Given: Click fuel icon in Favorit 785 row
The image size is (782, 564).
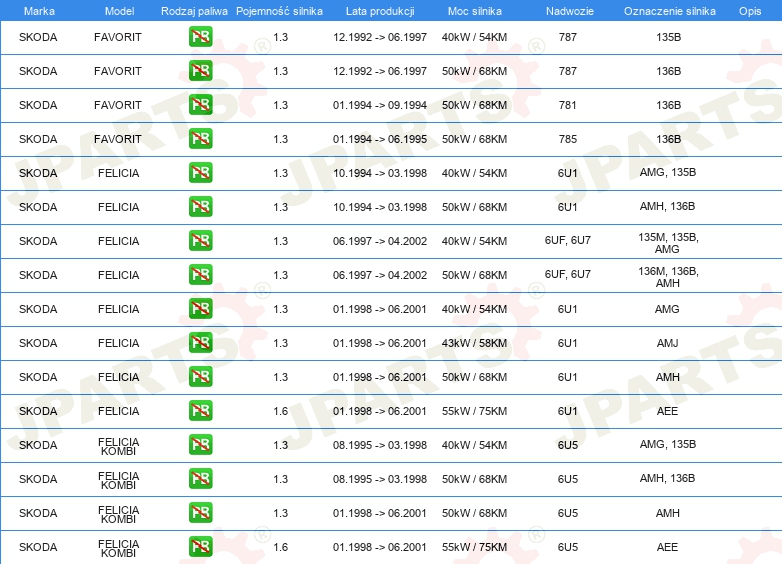Looking at the screenshot, I should click(200, 139).
